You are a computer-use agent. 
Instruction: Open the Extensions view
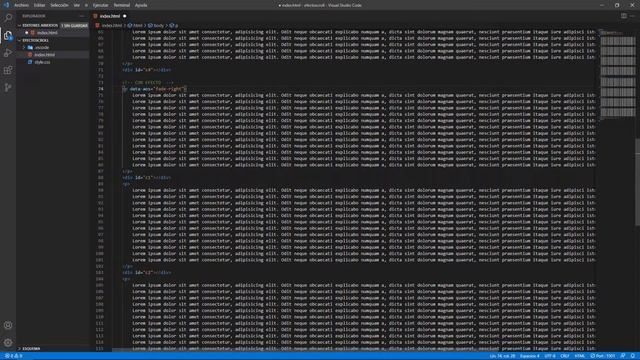[x=8, y=70]
